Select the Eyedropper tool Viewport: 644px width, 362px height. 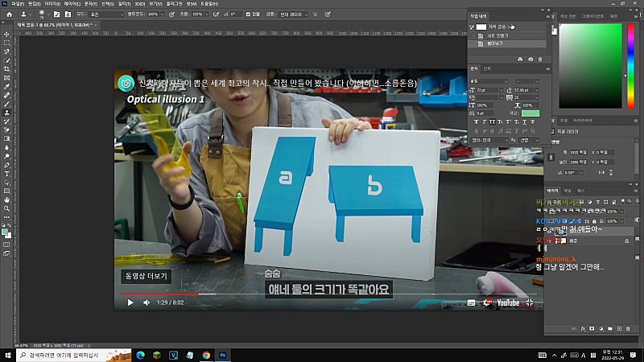point(6,87)
